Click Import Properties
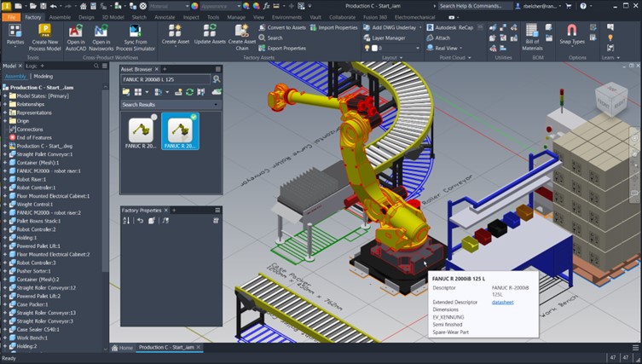This screenshot has height=364, width=642. coord(333,27)
